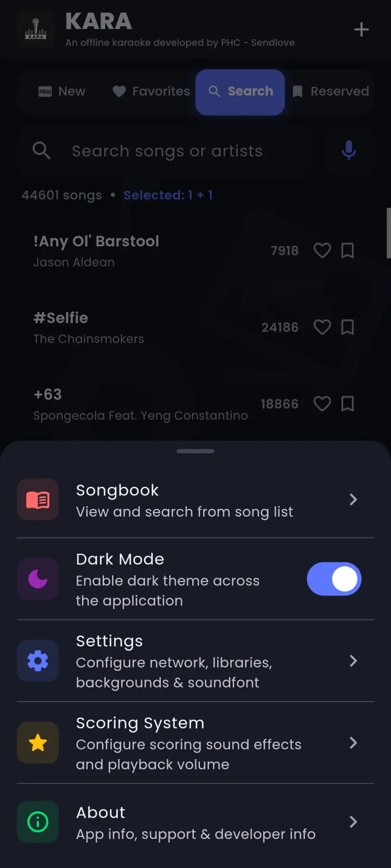Image resolution: width=391 pixels, height=868 pixels.
Task: Click the KARA app logo
Action: click(x=36, y=30)
